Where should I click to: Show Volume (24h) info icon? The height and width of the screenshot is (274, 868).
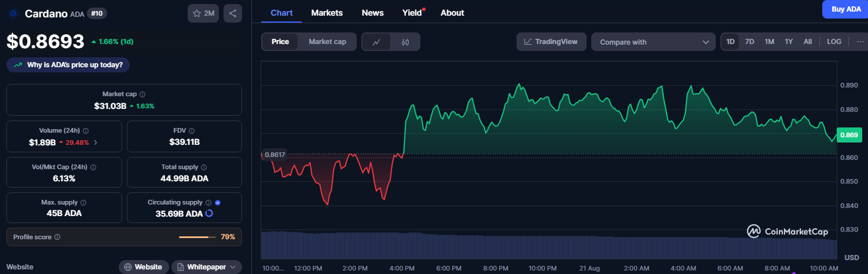[86, 130]
